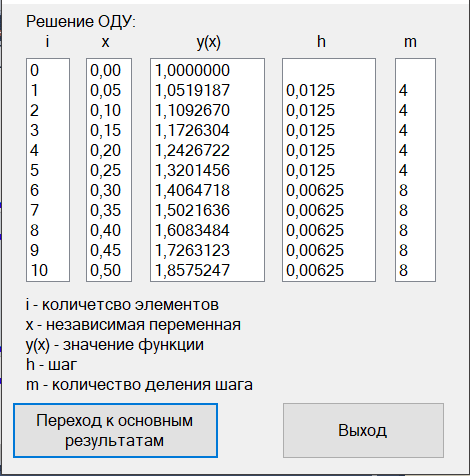Image resolution: width=470 pixels, height=476 pixels.
Task: Select value 1,0000000 in y(x) list
Action: click(192, 70)
